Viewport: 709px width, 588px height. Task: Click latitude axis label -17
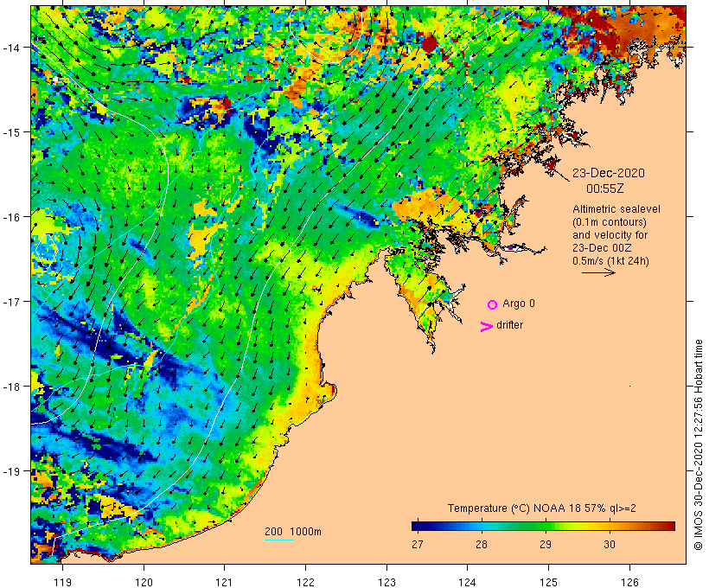click(11, 301)
